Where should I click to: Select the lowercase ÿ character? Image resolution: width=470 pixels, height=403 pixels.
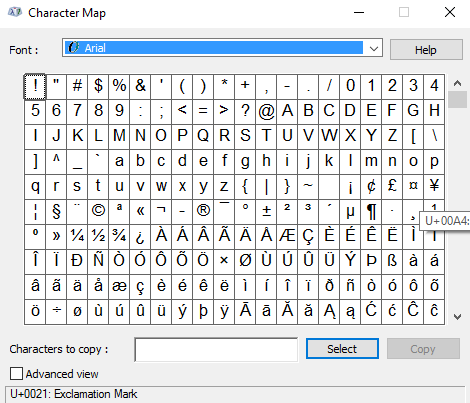pyautogui.click(x=224, y=312)
